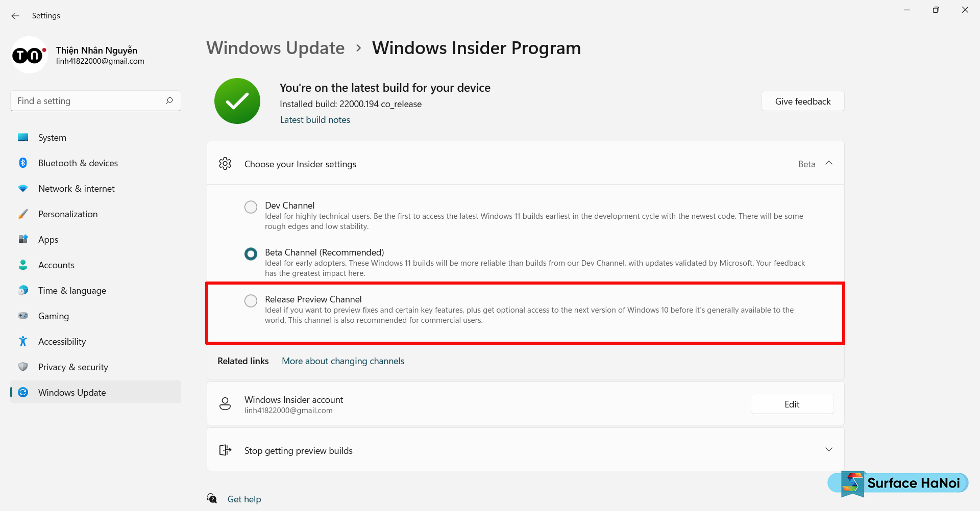Open the Latest build notes link
The width and height of the screenshot is (980, 511).
point(315,120)
